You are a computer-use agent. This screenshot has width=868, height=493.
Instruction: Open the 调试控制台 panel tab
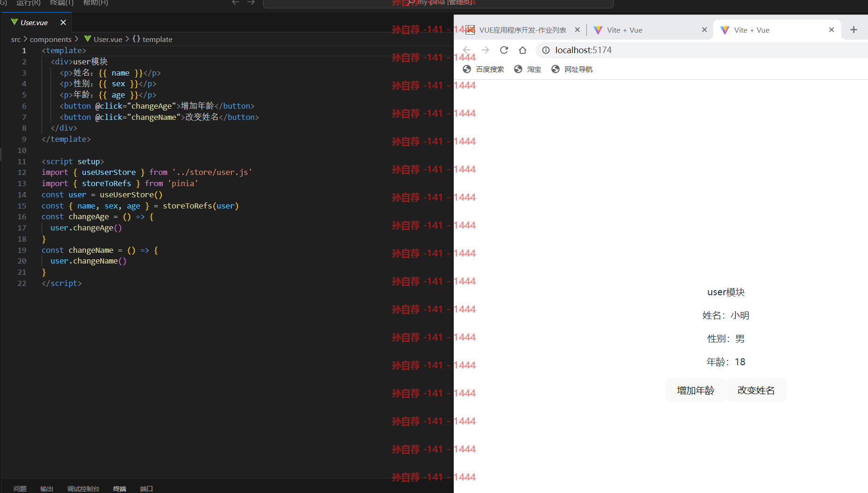tap(83, 488)
